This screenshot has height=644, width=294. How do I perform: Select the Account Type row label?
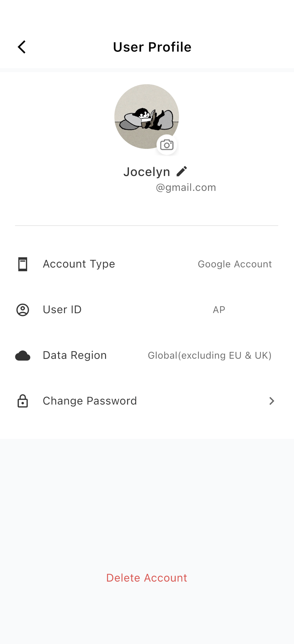coord(79,264)
